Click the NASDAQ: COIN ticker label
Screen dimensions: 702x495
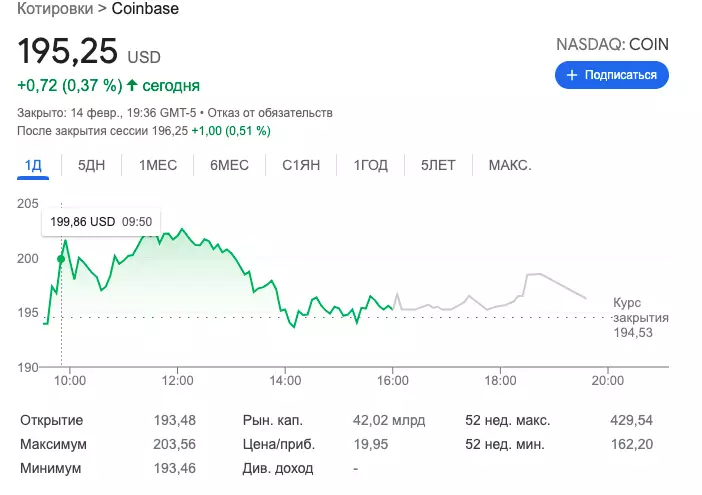612,45
